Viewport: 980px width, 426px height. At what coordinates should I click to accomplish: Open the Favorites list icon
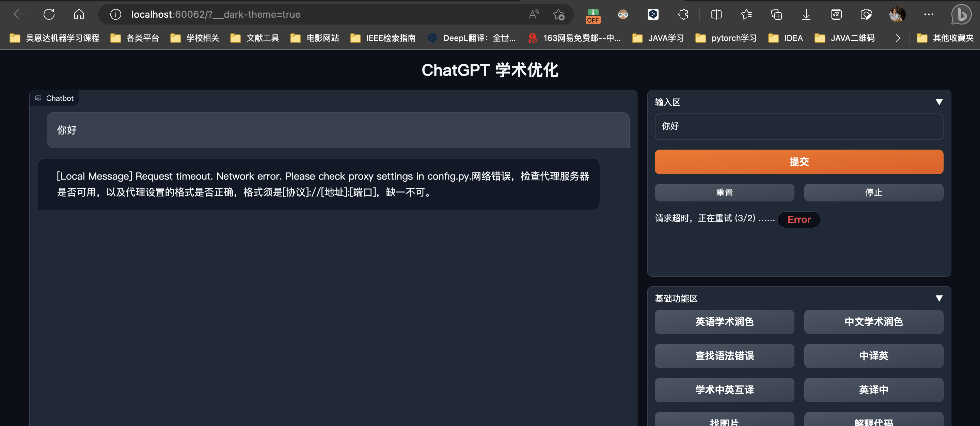[746, 14]
